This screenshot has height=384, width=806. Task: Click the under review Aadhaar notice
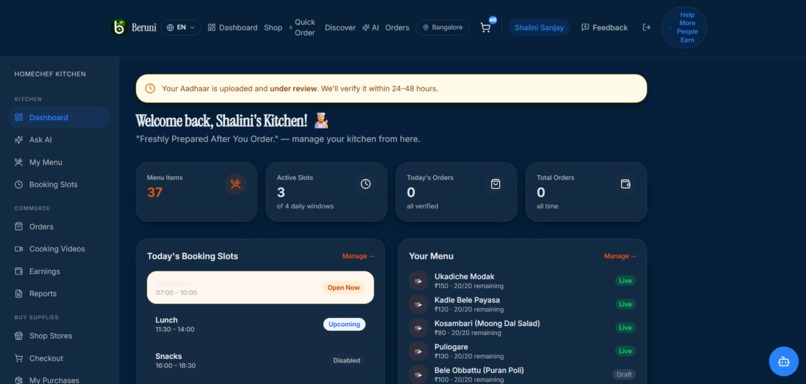391,88
